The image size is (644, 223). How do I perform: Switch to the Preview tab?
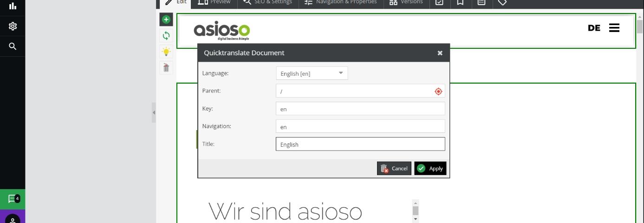click(214, 2)
